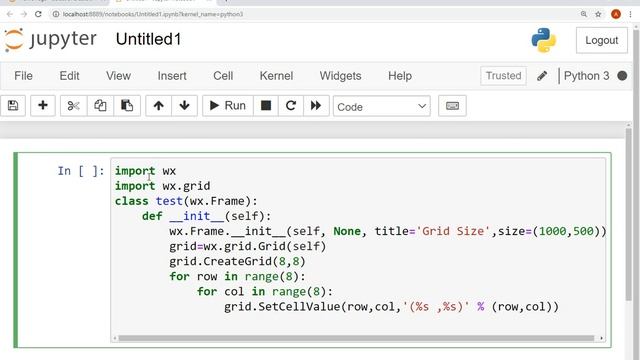
Task: Click the browser address bar URL
Action: point(153,14)
